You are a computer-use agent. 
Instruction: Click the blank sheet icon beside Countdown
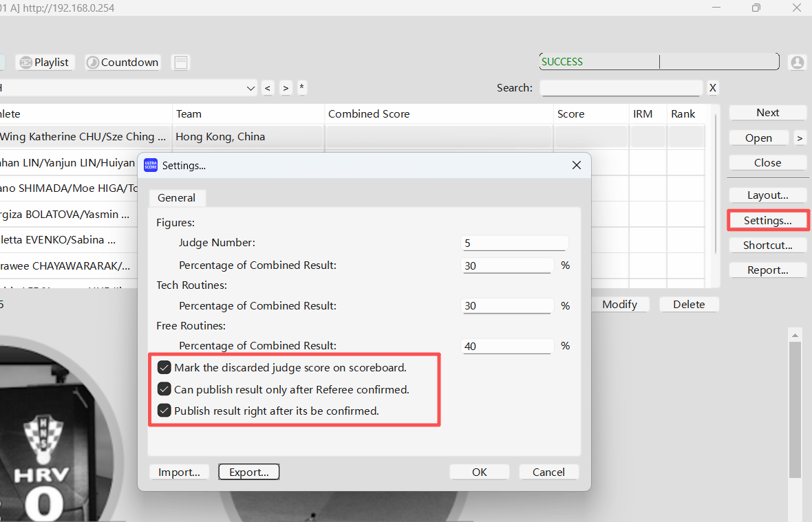click(181, 63)
